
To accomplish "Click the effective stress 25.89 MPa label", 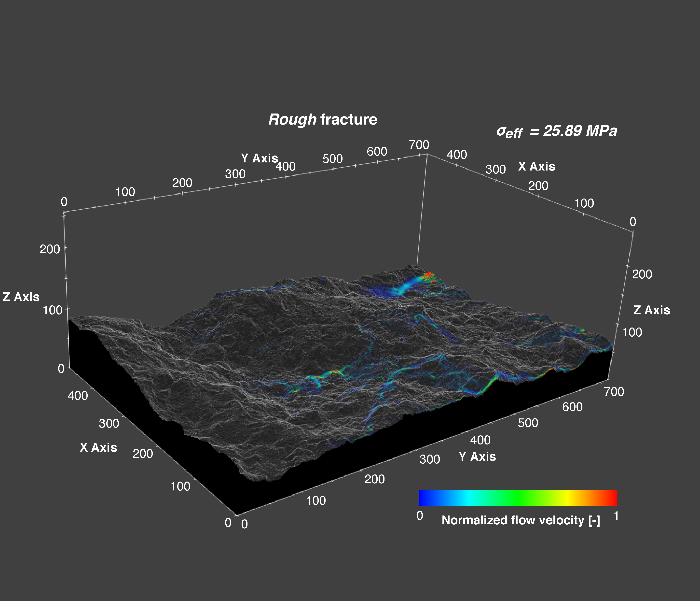I will click(557, 131).
